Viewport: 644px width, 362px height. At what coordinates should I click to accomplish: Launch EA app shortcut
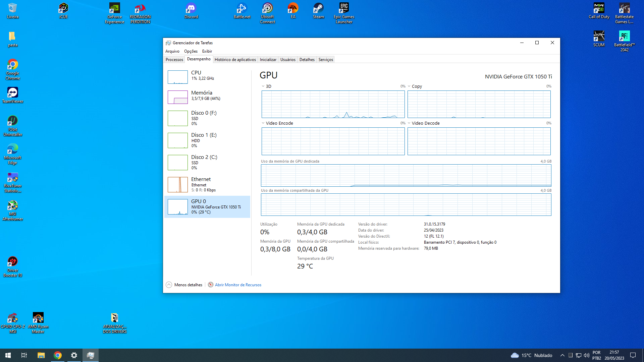293,11
